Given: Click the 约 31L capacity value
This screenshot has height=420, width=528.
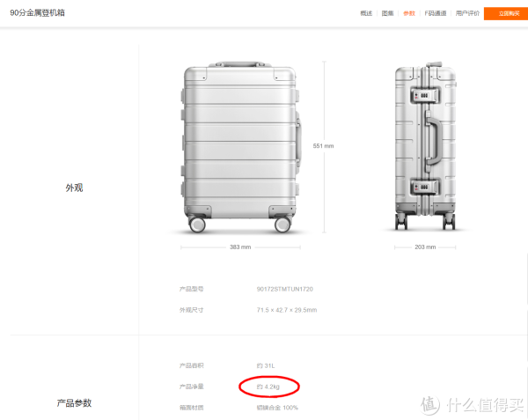Looking at the screenshot, I should click(266, 365).
